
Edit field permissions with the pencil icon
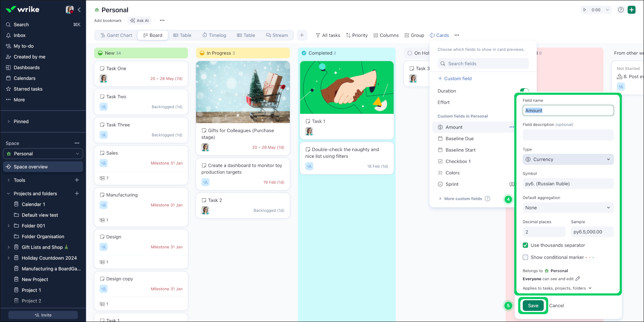tap(578, 278)
